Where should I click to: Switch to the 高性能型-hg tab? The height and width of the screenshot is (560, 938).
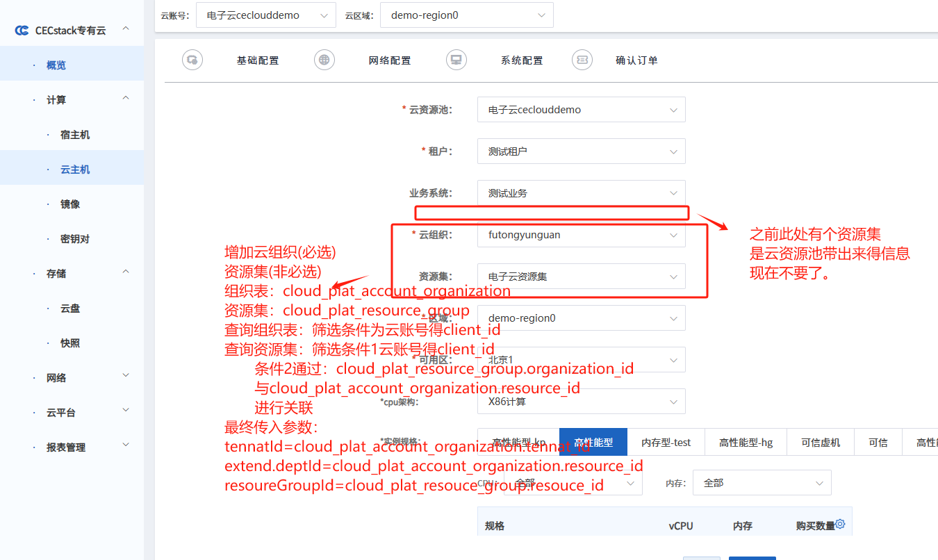746,443
